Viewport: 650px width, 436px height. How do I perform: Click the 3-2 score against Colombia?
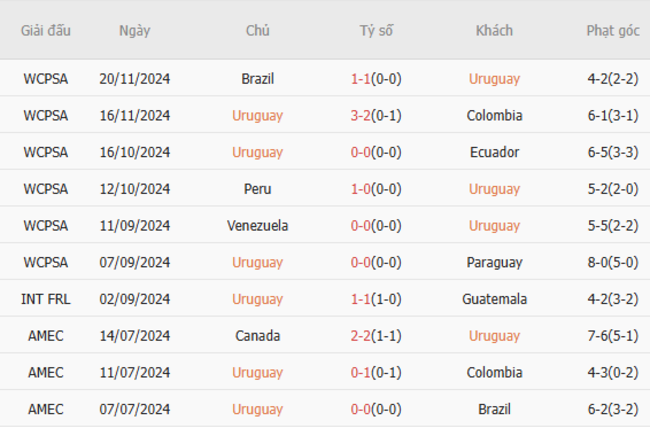click(360, 116)
